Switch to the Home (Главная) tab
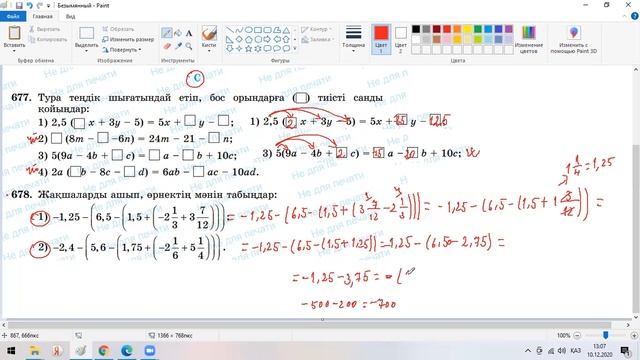 pos(42,16)
